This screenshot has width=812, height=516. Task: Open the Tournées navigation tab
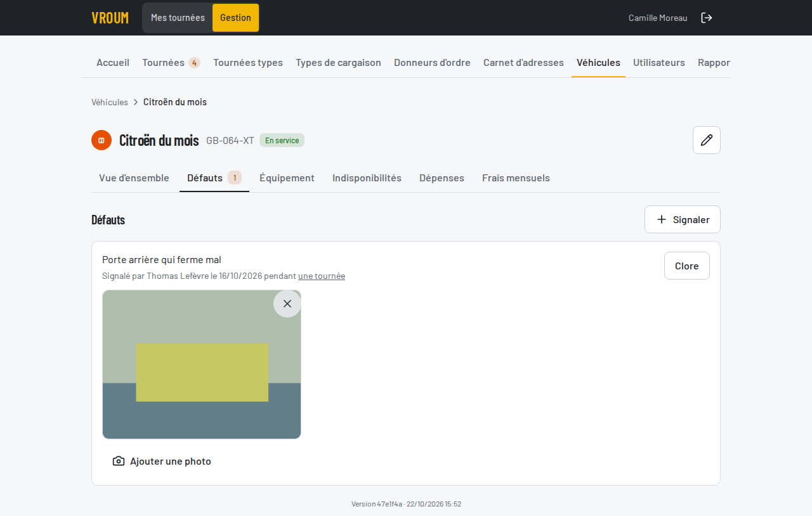point(171,62)
